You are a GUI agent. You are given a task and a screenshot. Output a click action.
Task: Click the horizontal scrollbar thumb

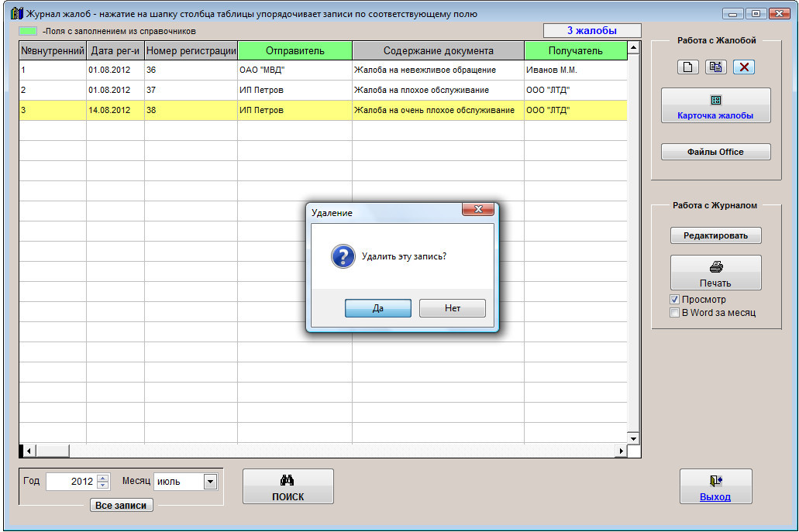point(52,451)
